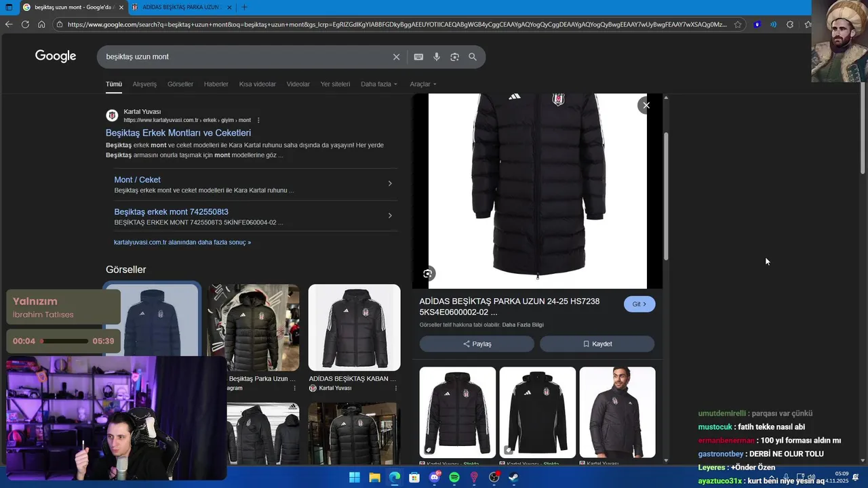This screenshot has height=488, width=868.
Task: Reload the current page
Action: point(25,24)
